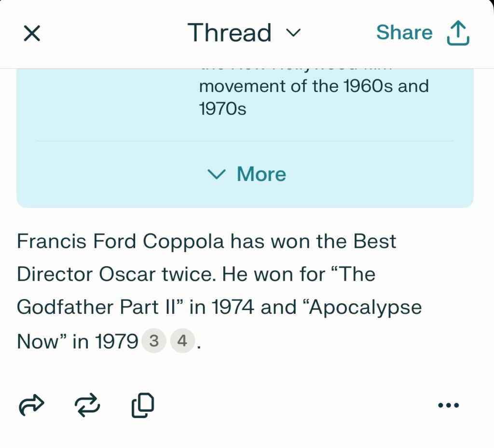Click the upload arrow icon beside Share

[x=458, y=33]
